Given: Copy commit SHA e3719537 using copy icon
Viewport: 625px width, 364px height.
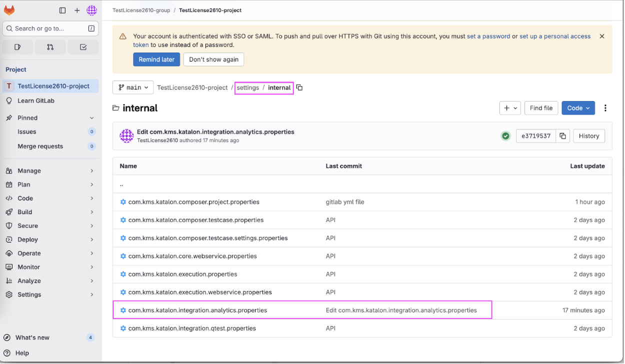Looking at the screenshot, I should click(563, 135).
